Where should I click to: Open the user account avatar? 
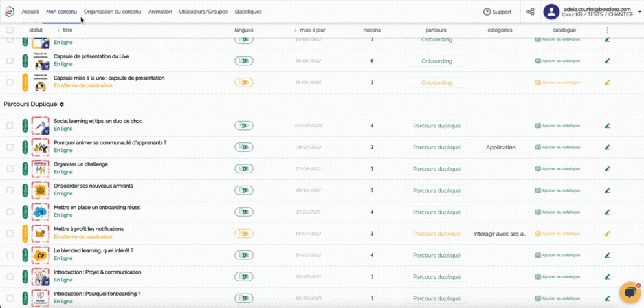click(551, 12)
